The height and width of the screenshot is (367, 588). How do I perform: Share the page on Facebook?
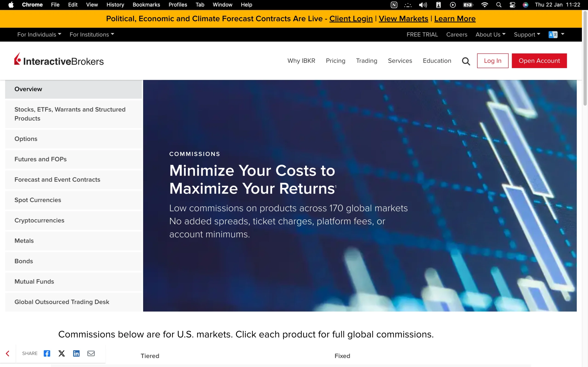(x=47, y=353)
